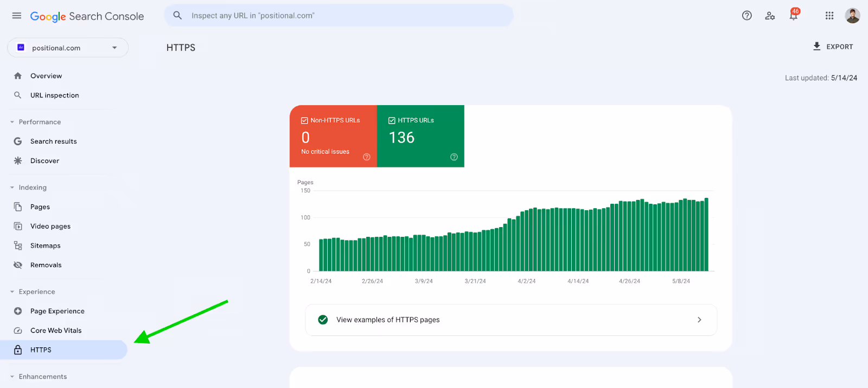The width and height of the screenshot is (868, 388).
Task: Click the 2/14/24 axis date label
Action: [x=321, y=281]
